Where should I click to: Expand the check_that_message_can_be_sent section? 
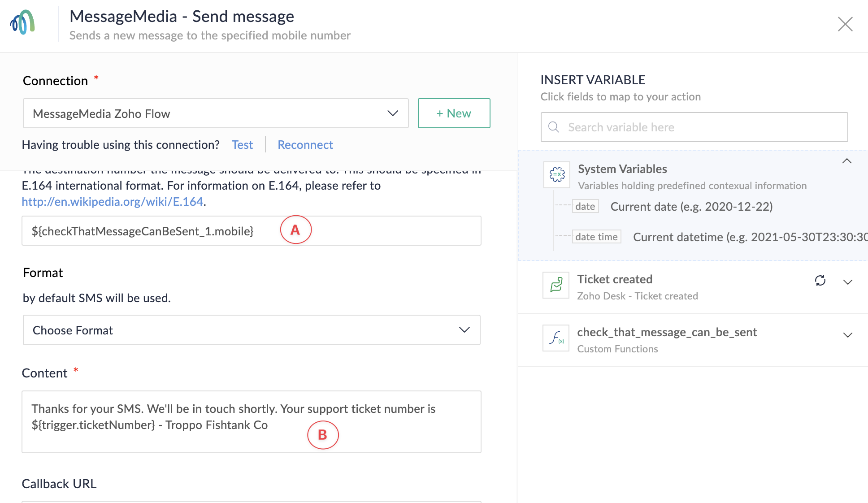click(847, 335)
